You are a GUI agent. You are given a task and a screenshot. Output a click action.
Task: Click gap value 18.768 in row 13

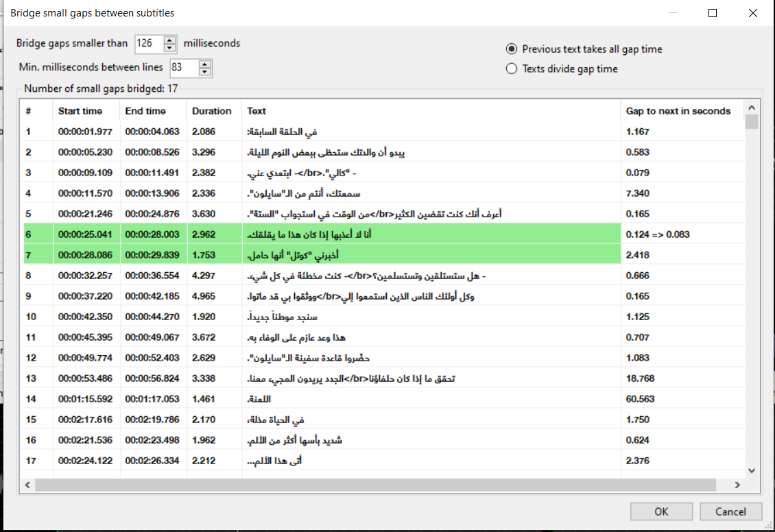click(x=640, y=378)
